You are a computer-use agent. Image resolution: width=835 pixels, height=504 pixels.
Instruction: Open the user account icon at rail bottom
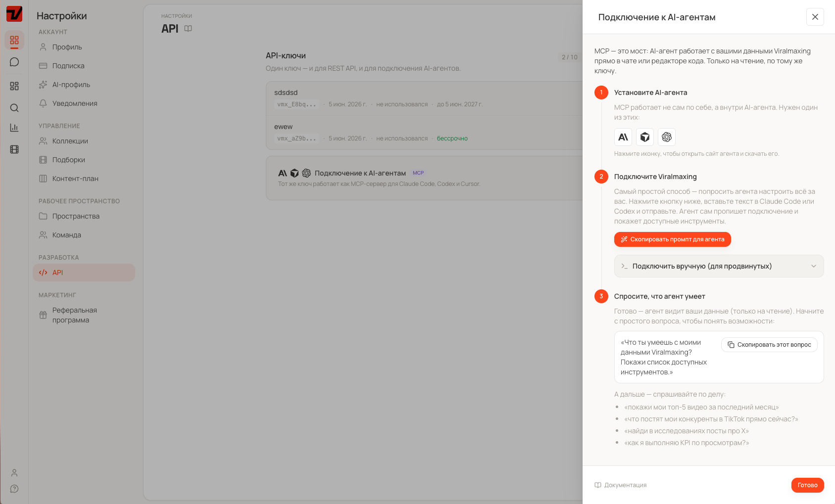tap(14, 473)
